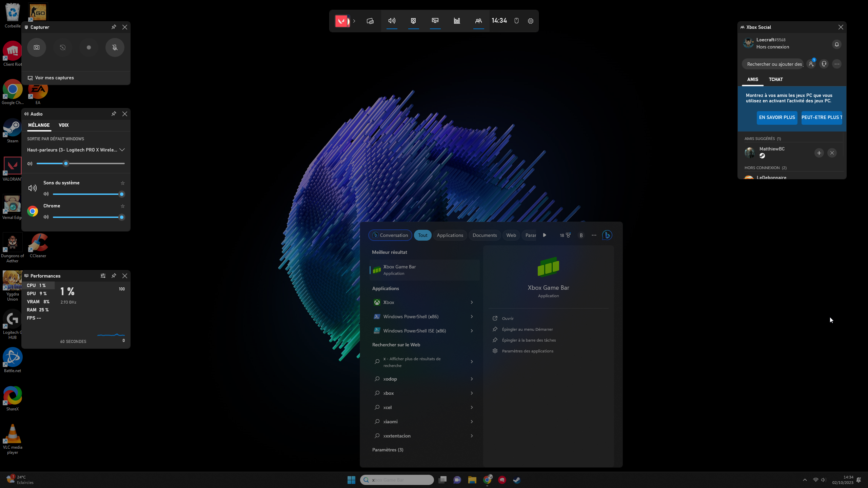Expand the Xbox app result chevron
The image size is (868, 488).
tap(472, 302)
